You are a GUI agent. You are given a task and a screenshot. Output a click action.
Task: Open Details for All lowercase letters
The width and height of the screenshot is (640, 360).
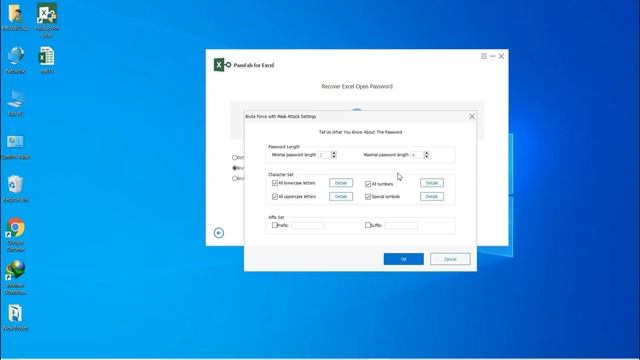tap(341, 183)
